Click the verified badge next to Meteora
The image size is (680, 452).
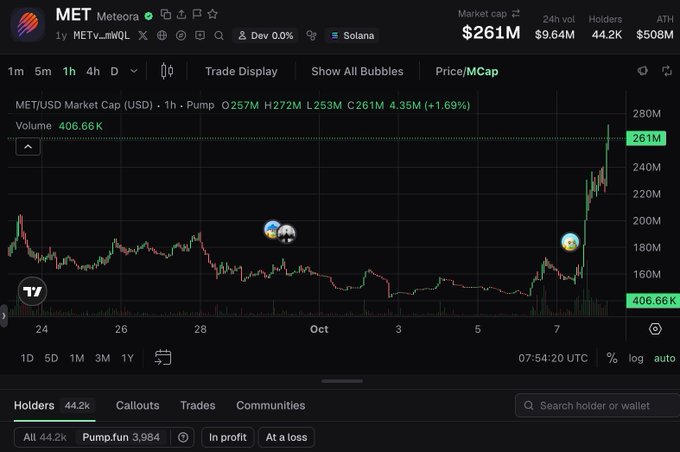click(149, 16)
